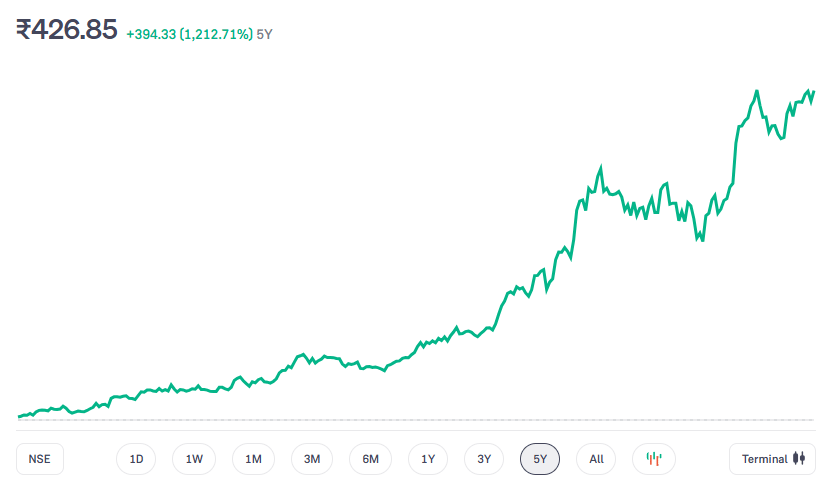Click the selected 5Y range pill
Screen dimensions: 827x485
pyautogui.click(x=540, y=459)
